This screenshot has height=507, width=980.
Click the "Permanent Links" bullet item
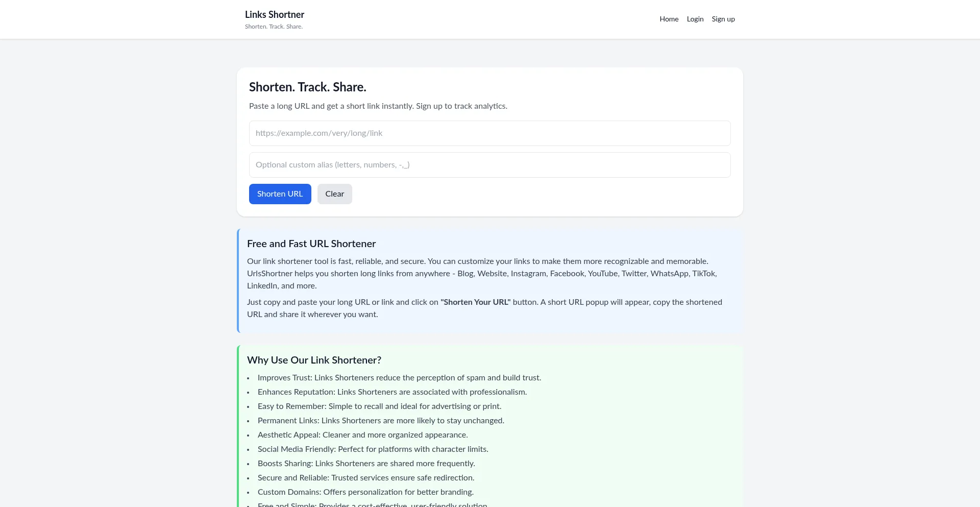tap(380, 421)
